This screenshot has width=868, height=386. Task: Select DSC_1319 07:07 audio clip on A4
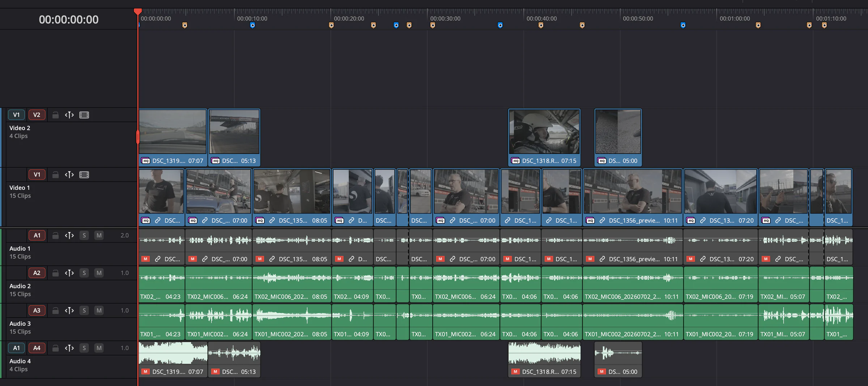coord(173,360)
